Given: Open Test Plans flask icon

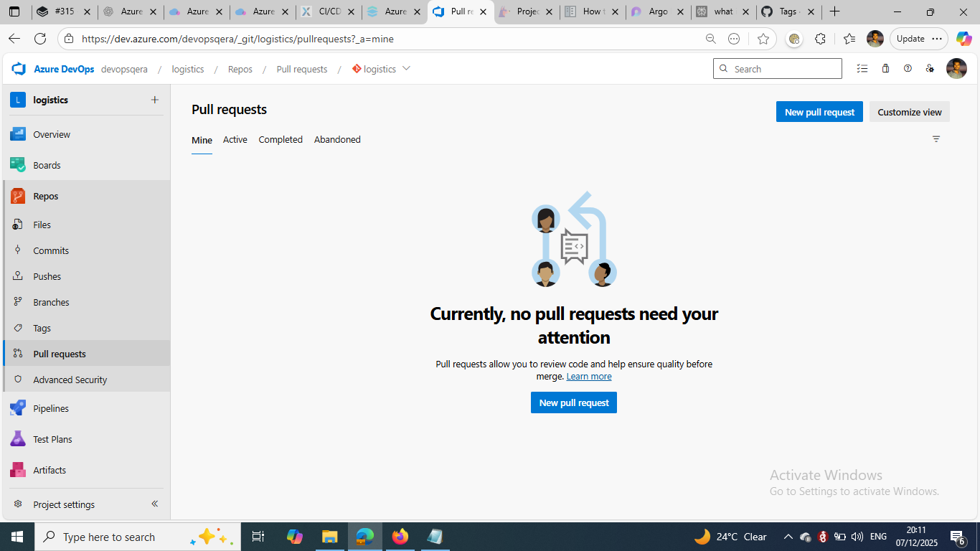Looking at the screenshot, I should pos(18,439).
